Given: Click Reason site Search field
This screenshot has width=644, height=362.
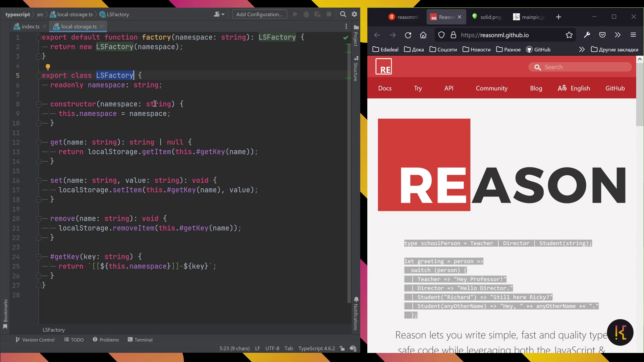Looking at the screenshot, I should coord(580,67).
